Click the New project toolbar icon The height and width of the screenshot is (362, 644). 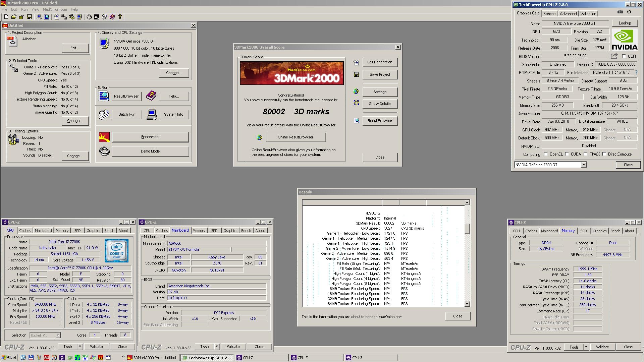pyautogui.click(x=6, y=17)
